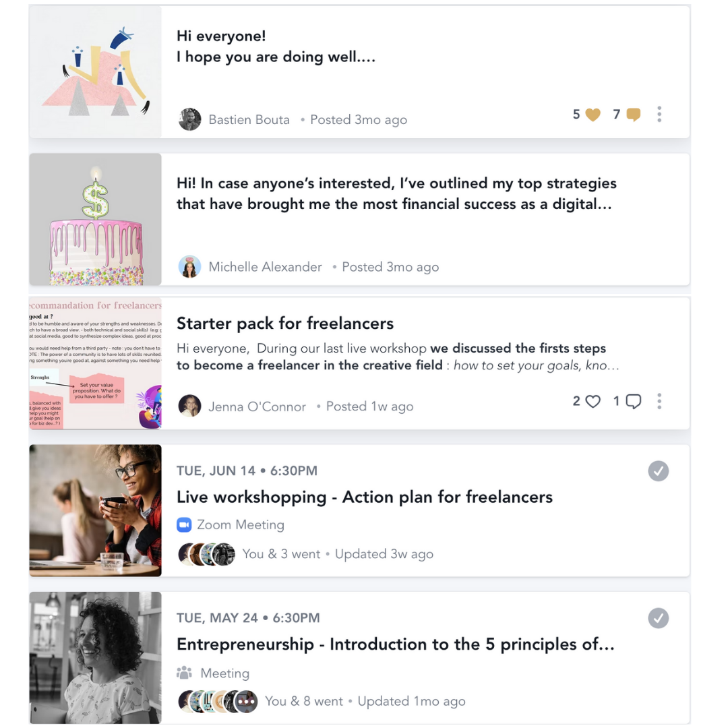Click the Zoom Meeting camera icon
Screen dimensions: 728x728
184,525
